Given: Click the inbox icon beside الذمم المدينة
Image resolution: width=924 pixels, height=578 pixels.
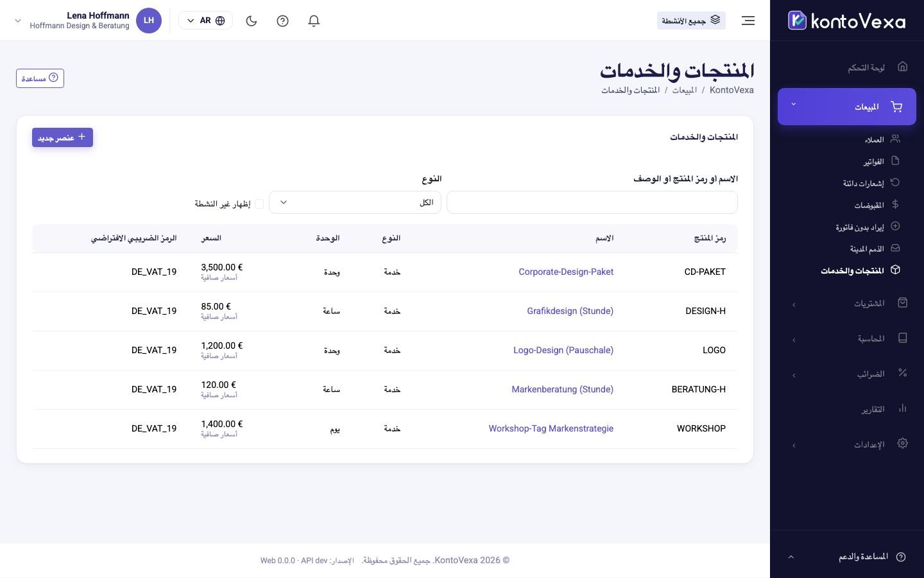Looking at the screenshot, I should 896,248.
